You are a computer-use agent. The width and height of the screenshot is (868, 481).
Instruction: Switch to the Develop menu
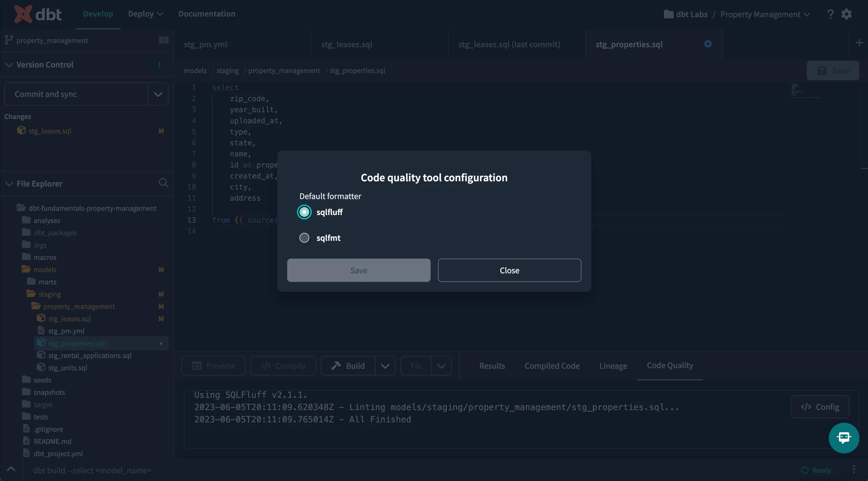point(98,14)
